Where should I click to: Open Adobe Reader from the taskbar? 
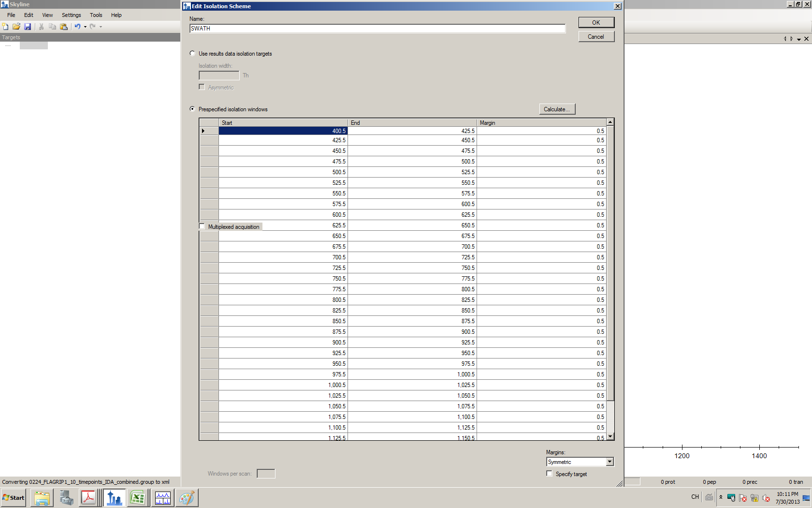coord(88,497)
